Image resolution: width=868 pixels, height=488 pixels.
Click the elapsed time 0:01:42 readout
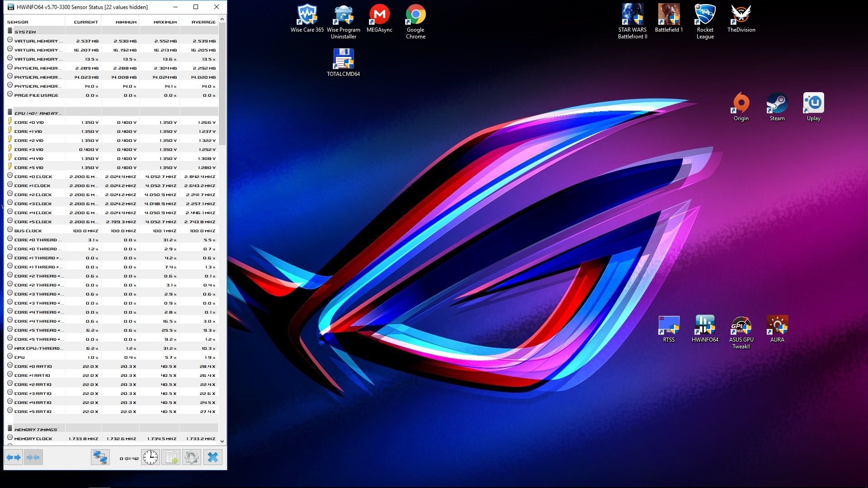129,458
